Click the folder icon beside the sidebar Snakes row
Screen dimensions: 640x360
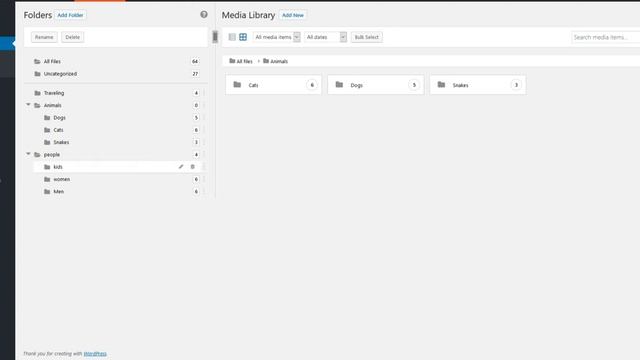coord(47,142)
